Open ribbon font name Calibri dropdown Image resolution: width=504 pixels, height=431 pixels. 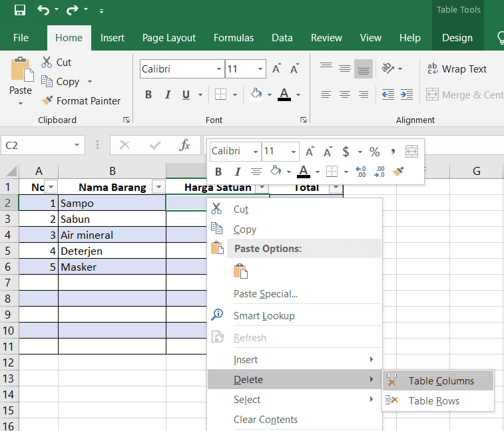click(218, 69)
